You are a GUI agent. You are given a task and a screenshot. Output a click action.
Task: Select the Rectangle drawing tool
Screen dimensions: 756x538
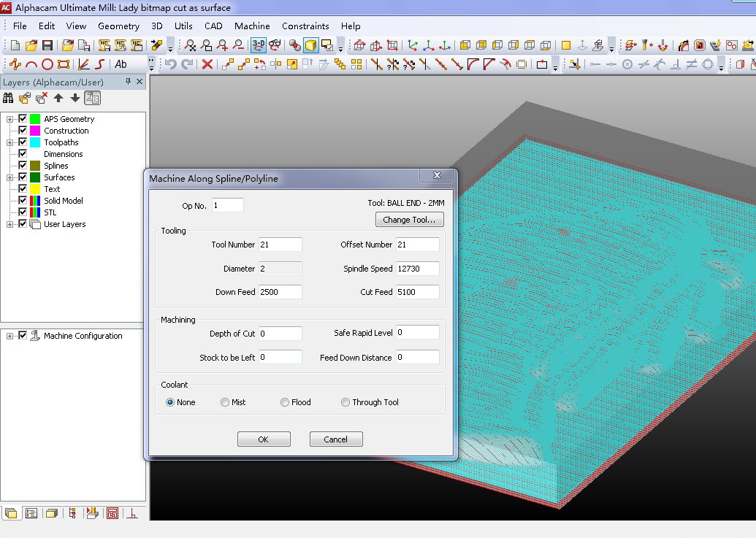63,64
